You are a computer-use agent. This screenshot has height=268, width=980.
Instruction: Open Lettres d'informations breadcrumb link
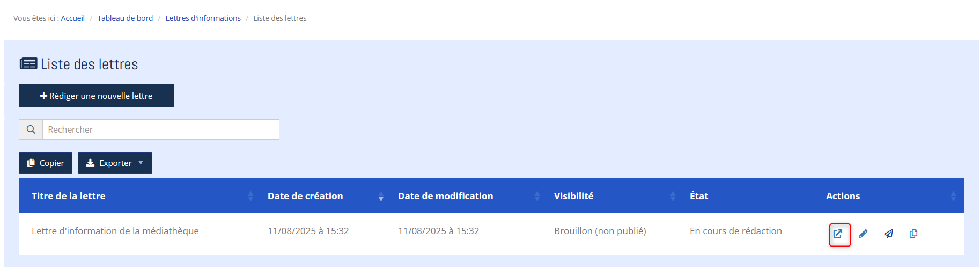pos(203,18)
